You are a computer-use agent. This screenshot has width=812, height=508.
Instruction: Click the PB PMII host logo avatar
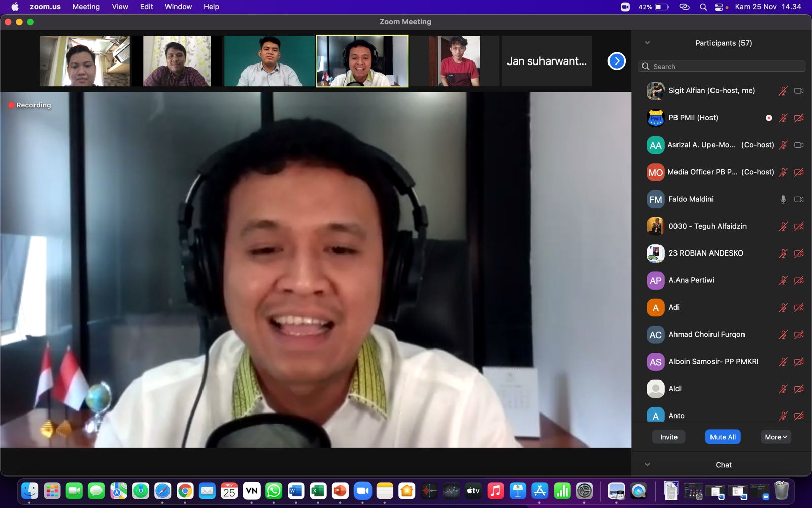[x=655, y=118]
